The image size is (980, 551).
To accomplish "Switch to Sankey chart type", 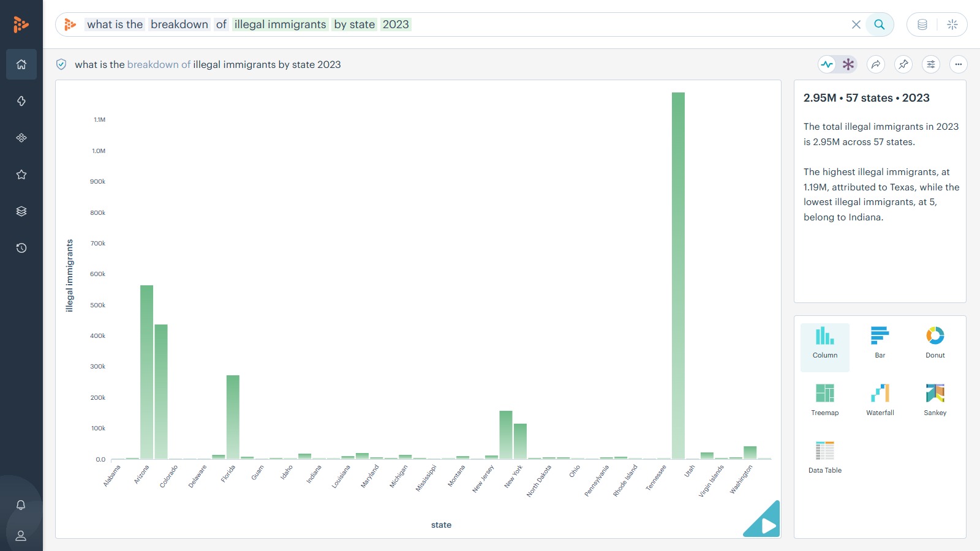I will 935,400.
